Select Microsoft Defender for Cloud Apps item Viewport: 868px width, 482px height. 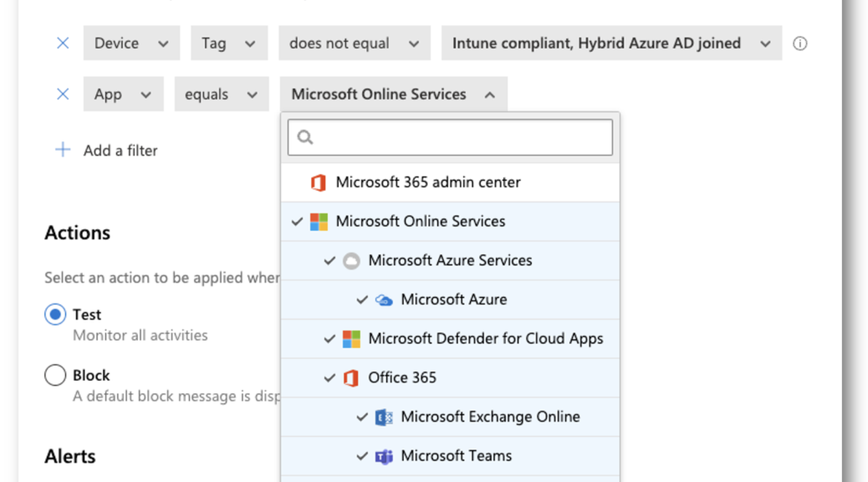[x=450, y=339]
